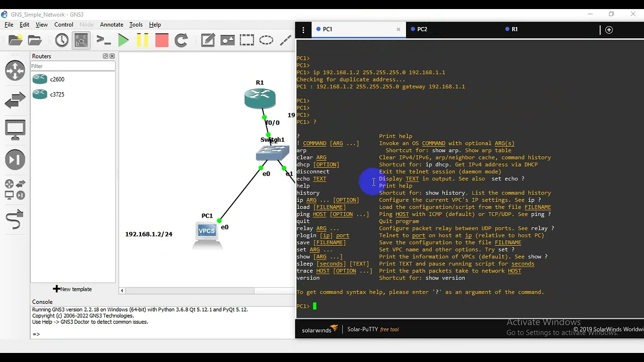
Task: Open the Edit menu
Action: click(24, 25)
